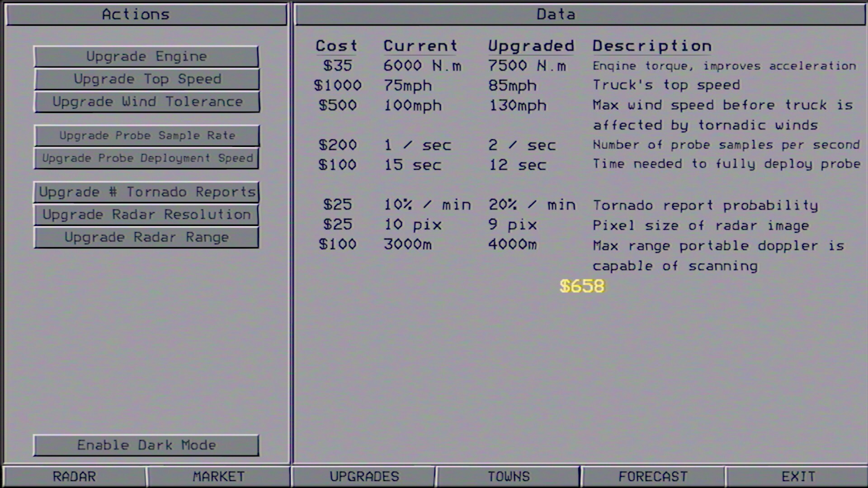Click the Data panel title bar
The image size is (868, 488).
click(555, 14)
